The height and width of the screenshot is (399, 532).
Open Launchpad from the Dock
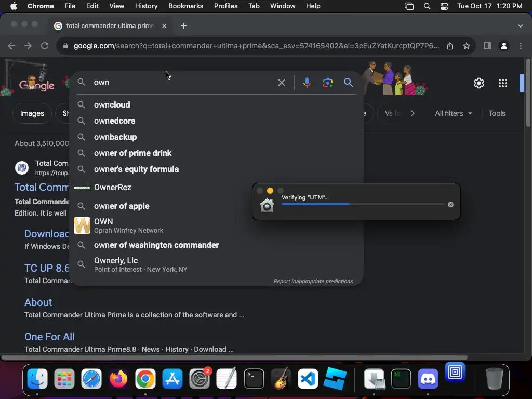[x=64, y=379]
